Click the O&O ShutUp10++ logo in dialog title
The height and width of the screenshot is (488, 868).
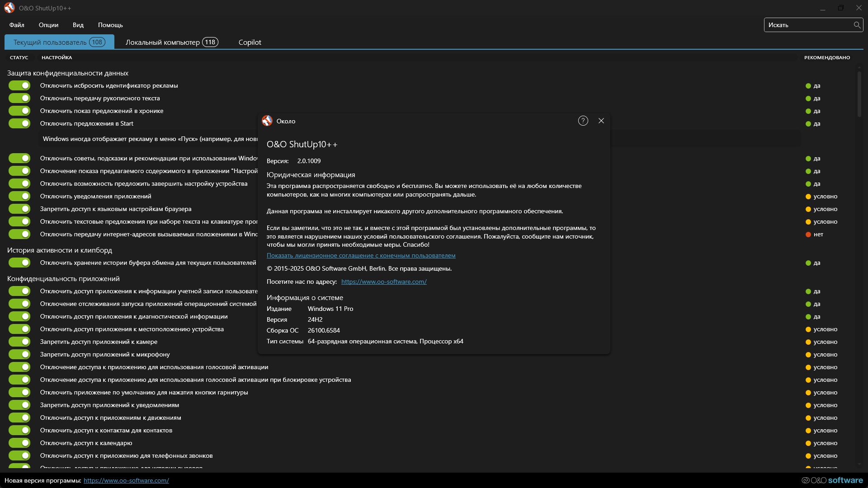click(267, 121)
